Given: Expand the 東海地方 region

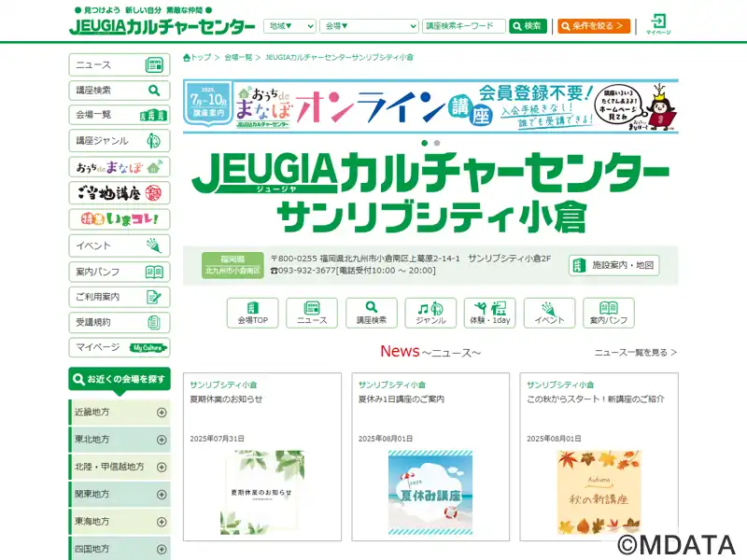Looking at the screenshot, I should 120,522.
